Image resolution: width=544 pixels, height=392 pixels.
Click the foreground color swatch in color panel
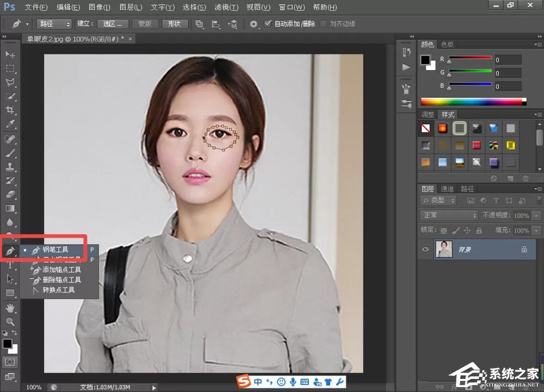(x=425, y=60)
